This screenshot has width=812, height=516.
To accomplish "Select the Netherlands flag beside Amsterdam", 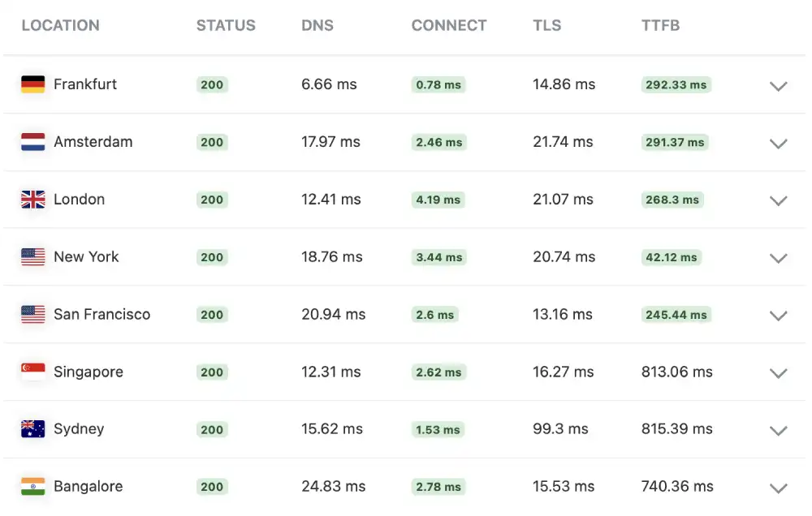I will coord(32,141).
